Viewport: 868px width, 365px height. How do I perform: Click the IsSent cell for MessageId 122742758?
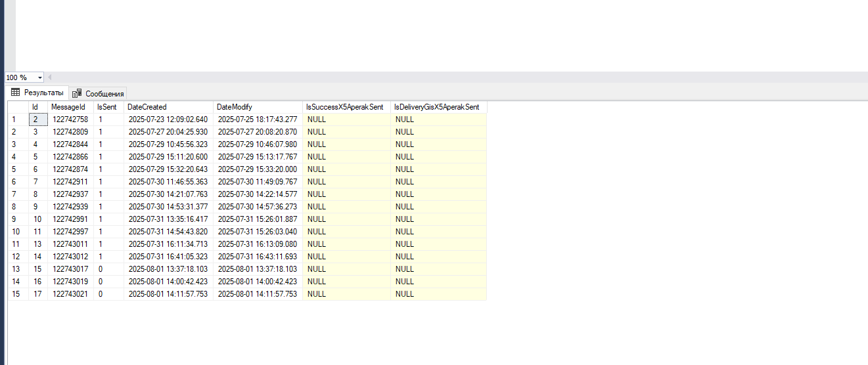pos(109,119)
